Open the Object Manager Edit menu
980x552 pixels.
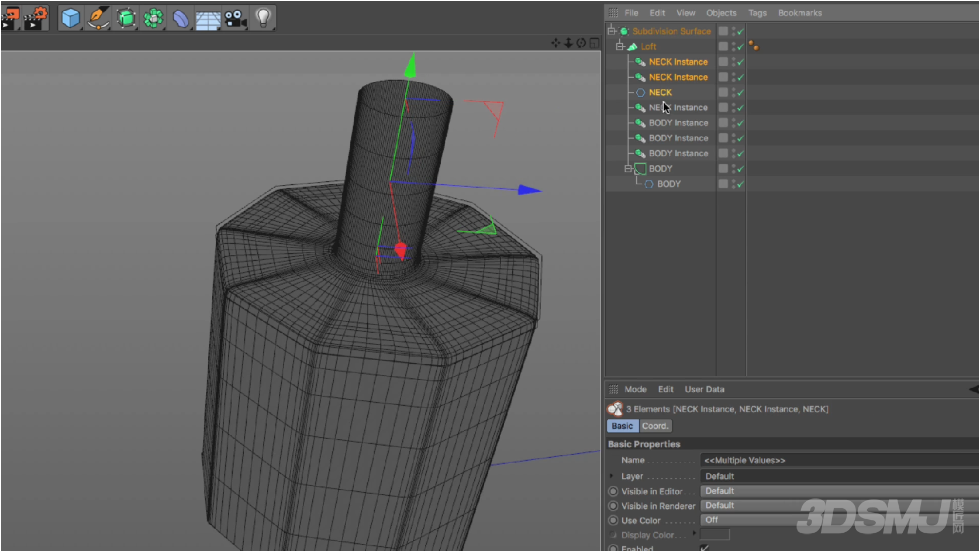657,13
